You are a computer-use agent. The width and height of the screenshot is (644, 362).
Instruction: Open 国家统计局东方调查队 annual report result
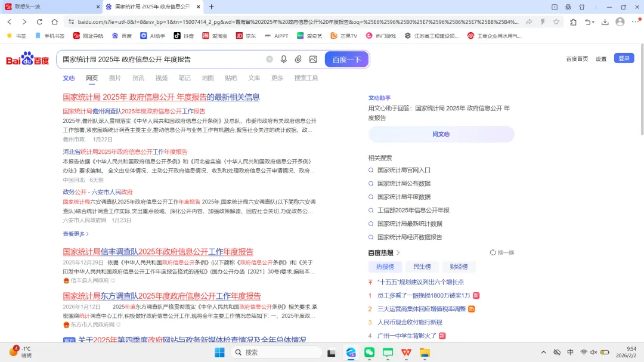[162, 296]
